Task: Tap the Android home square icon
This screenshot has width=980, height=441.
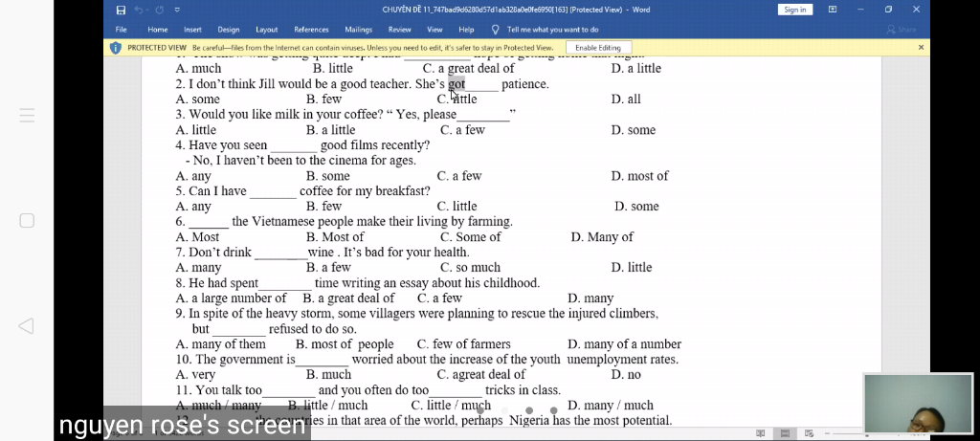Action: pyautogui.click(x=27, y=220)
